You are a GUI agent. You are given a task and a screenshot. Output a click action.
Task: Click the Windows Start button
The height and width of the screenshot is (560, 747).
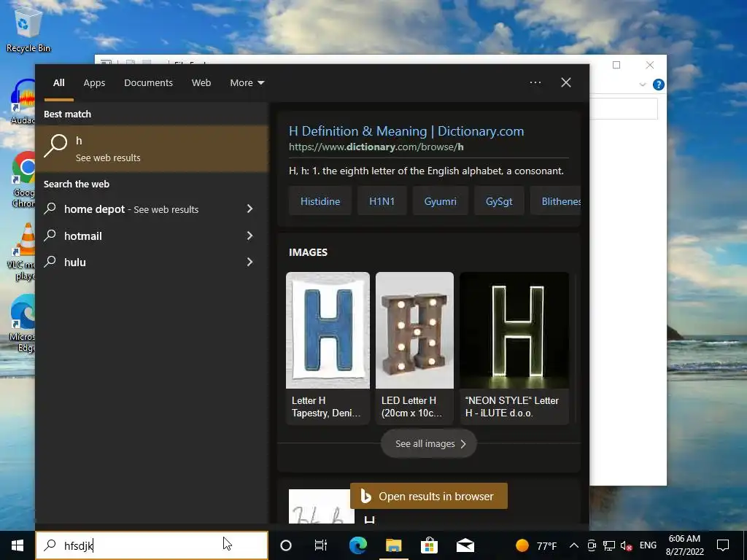tap(18, 545)
